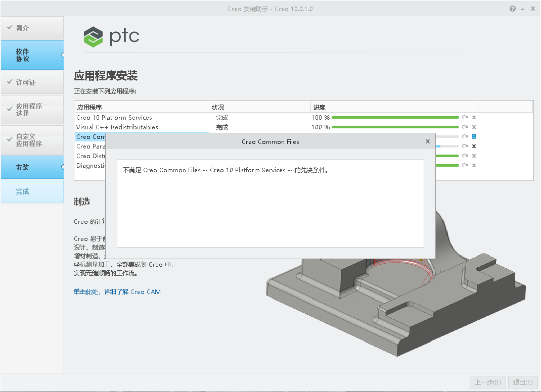Cancel Creo Parametric installation with dark X

(x=474, y=146)
